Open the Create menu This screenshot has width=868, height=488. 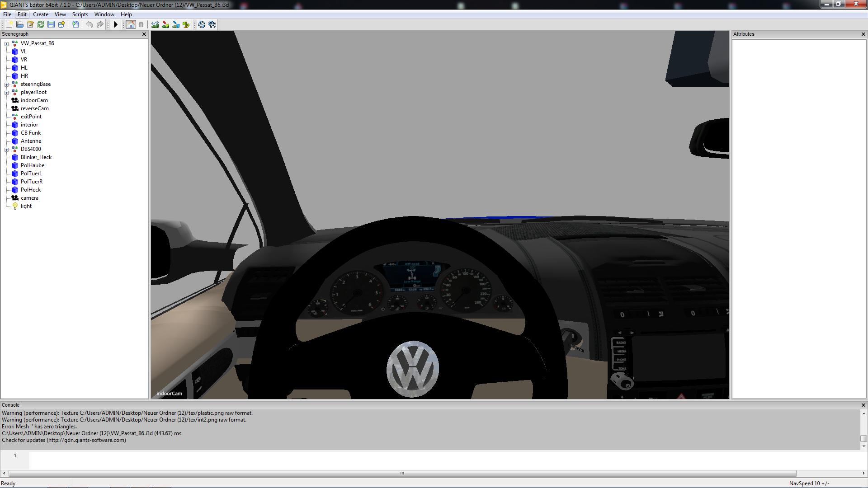point(41,14)
